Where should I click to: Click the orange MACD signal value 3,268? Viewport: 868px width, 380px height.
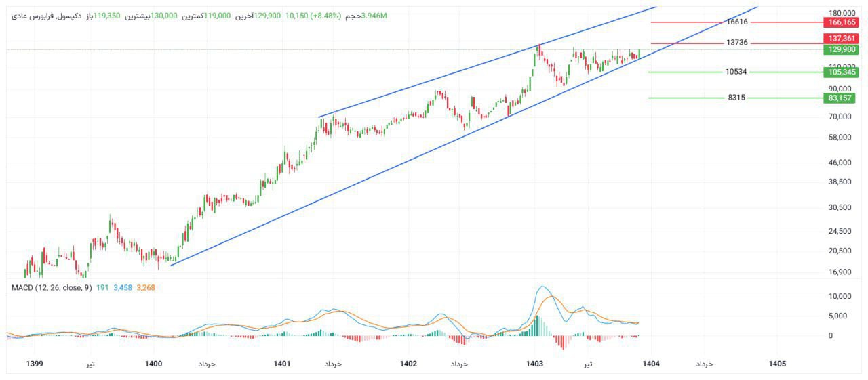pos(146,288)
